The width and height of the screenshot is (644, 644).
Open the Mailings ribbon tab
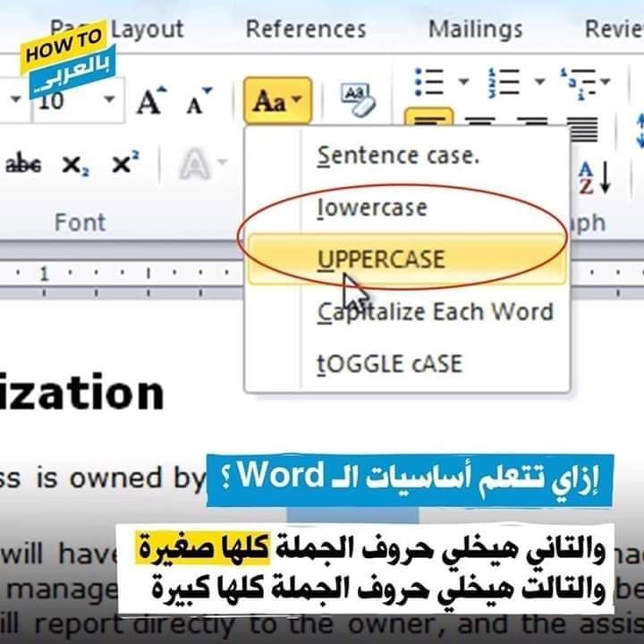pos(475,29)
